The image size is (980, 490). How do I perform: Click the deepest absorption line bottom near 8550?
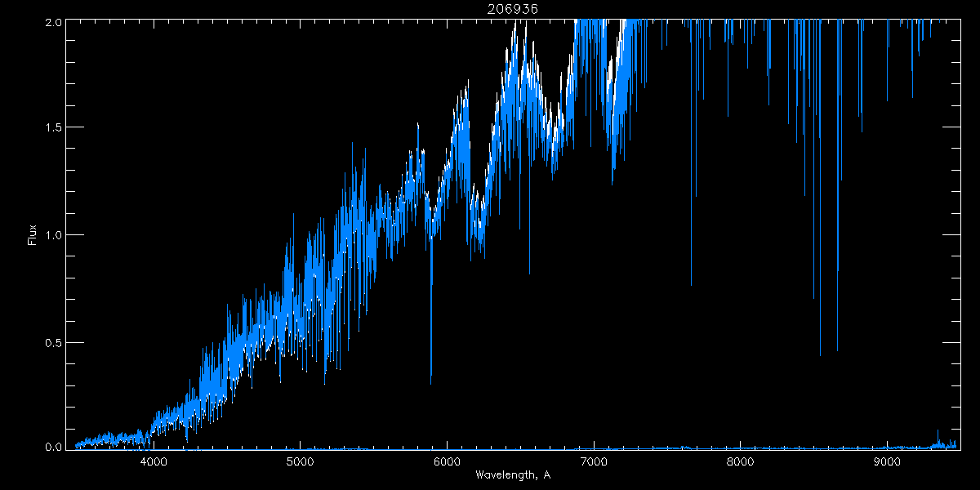820,354
